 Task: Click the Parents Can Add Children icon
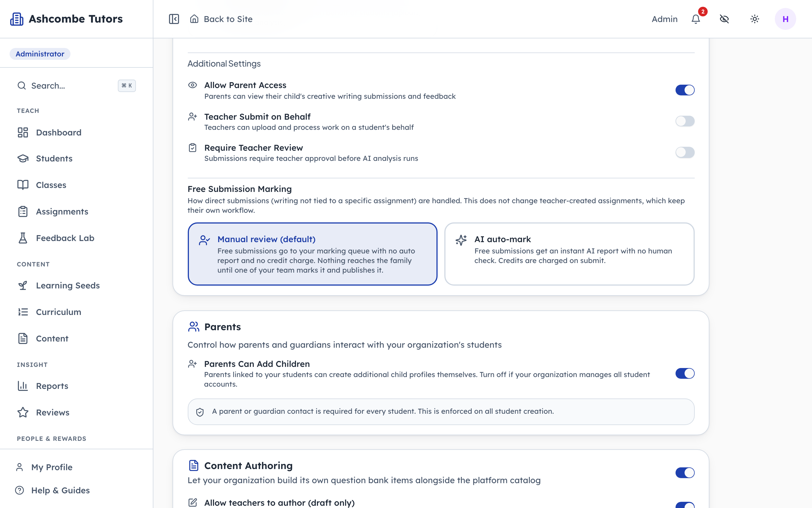(193, 364)
